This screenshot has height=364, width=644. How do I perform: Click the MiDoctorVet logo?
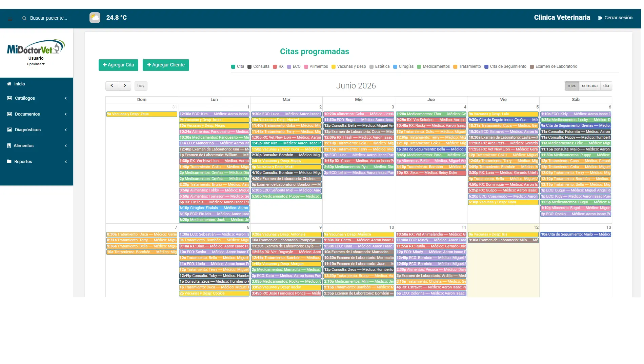point(36,47)
